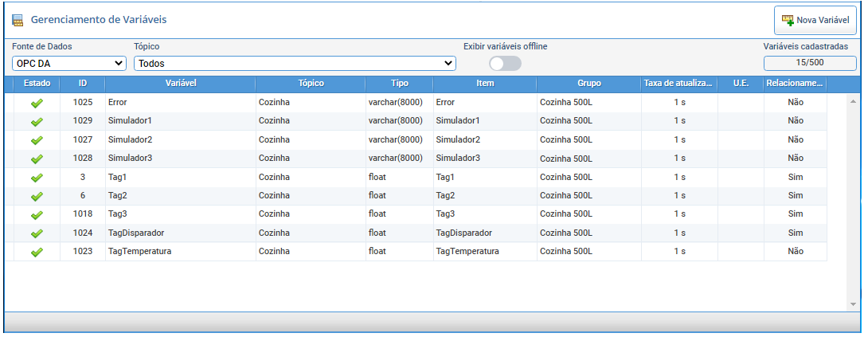Image resolution: width=868 pixels, height=337 pixels.
Task: Click the green check status for Tag3 row
Action: (37, 215)
